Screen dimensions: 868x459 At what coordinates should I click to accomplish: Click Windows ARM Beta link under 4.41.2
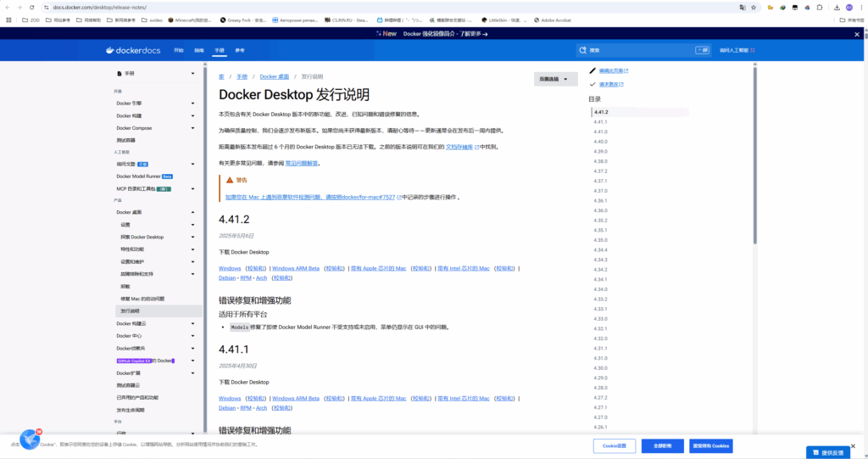click(x=296, y=268)
